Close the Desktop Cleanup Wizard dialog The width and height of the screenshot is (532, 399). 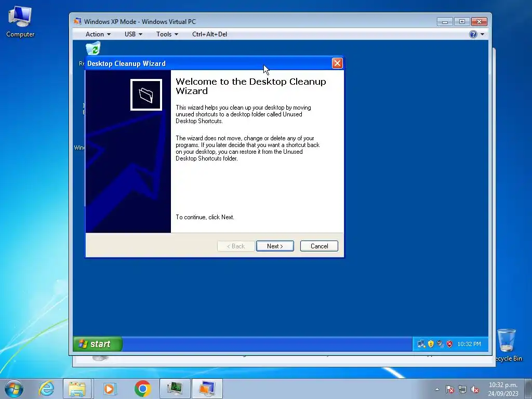point(337,63)
